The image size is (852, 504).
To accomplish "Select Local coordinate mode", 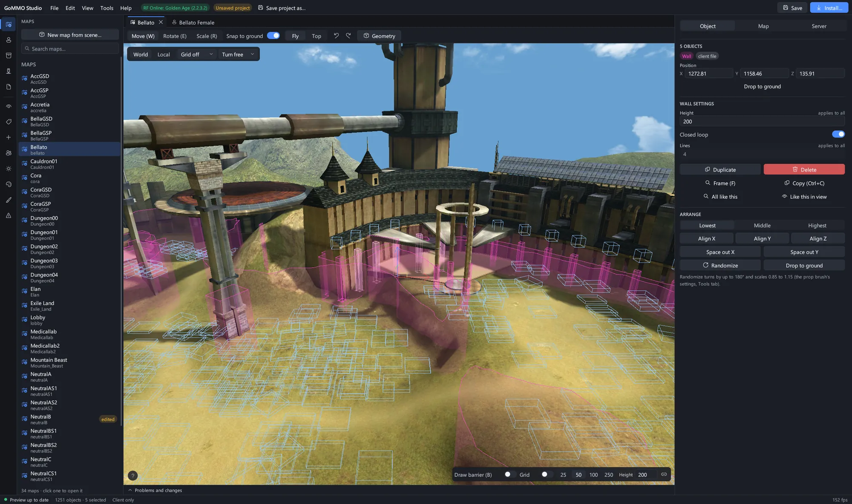I will (x=164, y=54).
